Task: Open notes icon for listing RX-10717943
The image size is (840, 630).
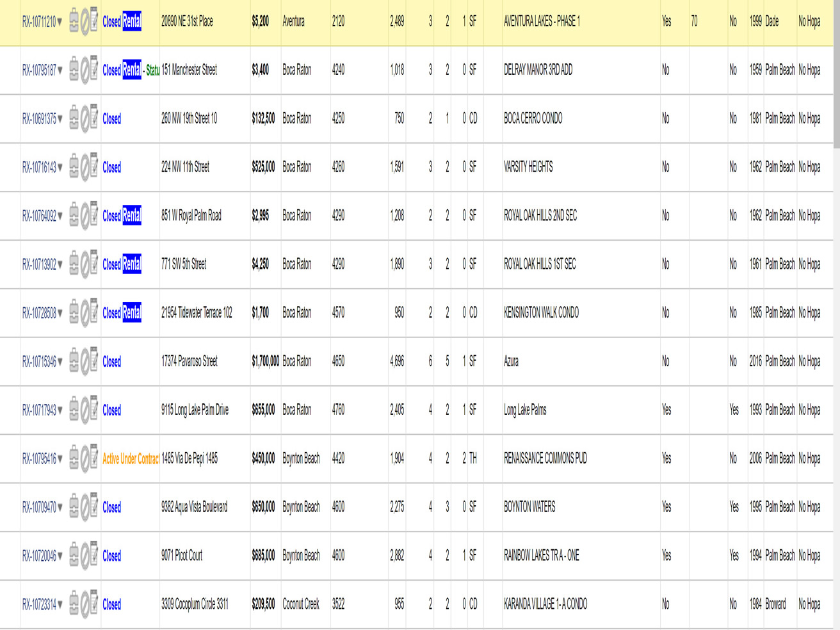Action: coord(93,409)
